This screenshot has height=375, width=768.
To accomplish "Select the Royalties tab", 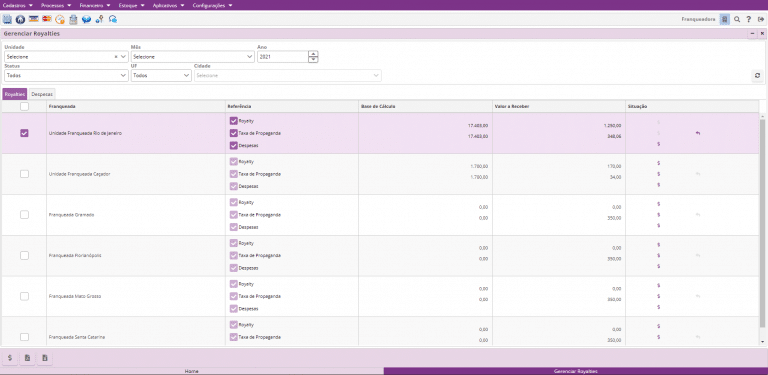I will (x=15, y=94).
